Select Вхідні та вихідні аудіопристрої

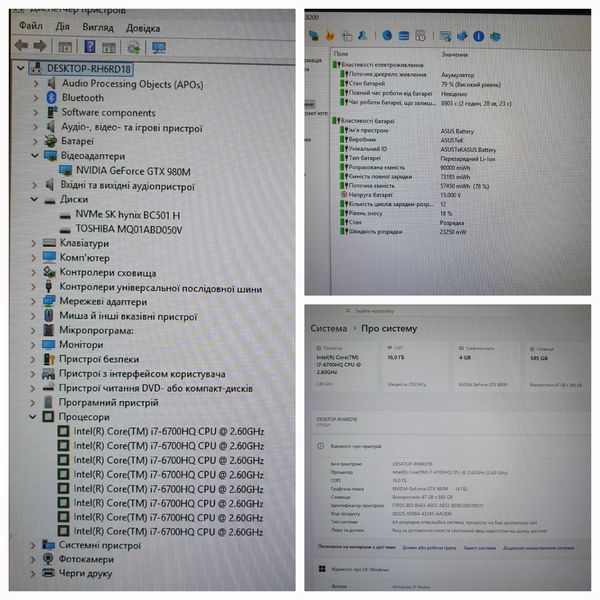(127, 186)
